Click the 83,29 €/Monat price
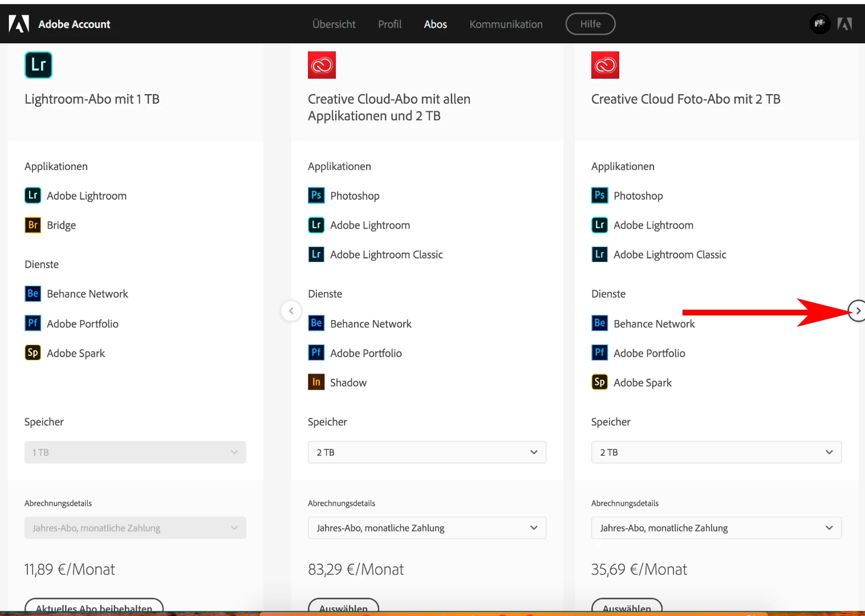This screenshot has height=616, width=865. click(356, 569)
